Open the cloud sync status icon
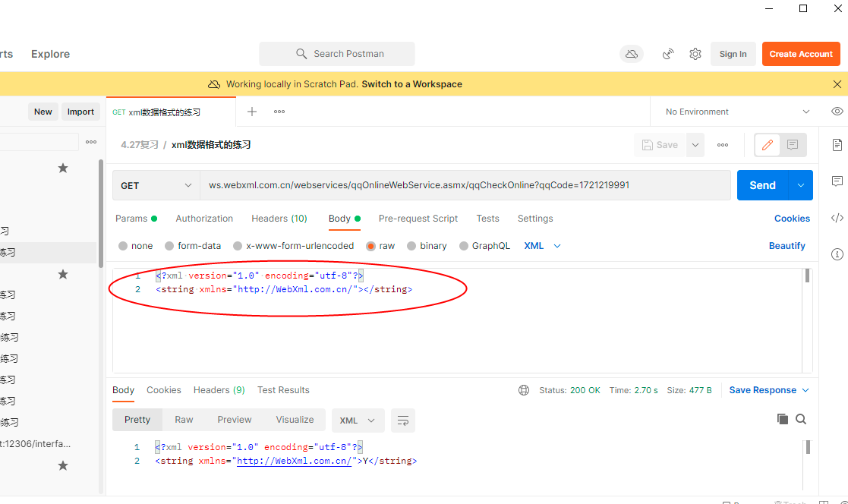848x504 pixels. (x=631, y=54)
